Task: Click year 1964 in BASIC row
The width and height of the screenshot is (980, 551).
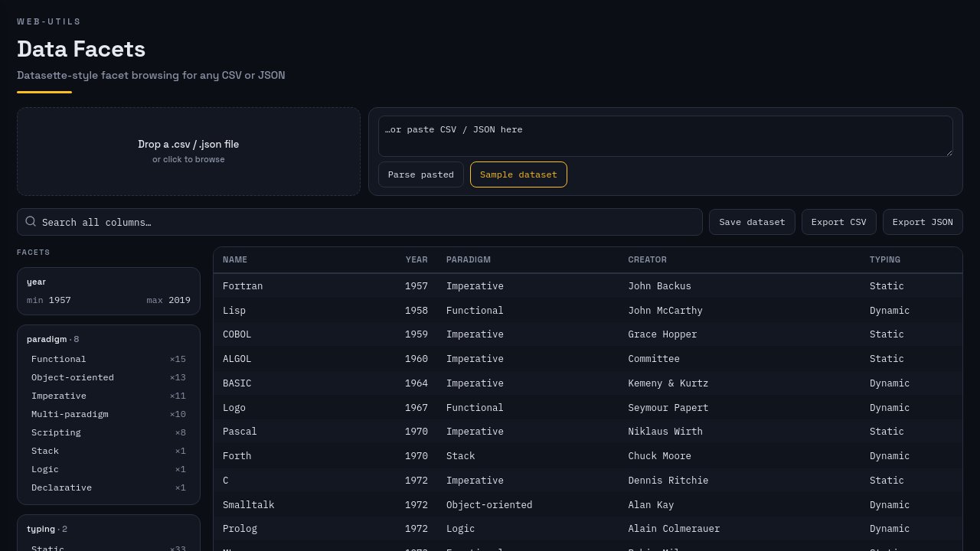Action: click(x=416, y=383)
